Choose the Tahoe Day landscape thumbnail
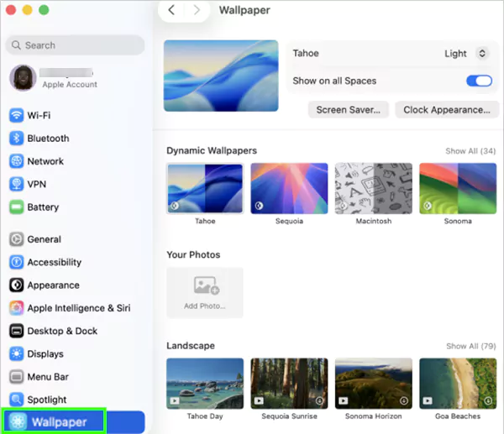Screen dimensions: 504x434 205,384
